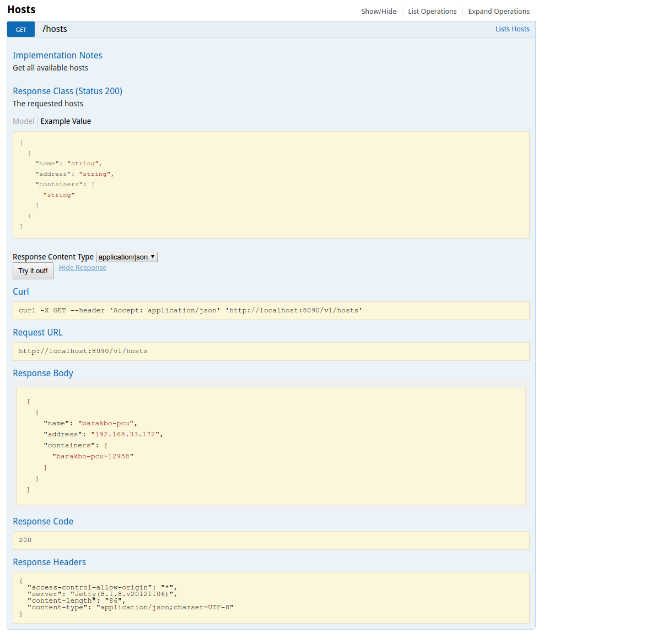Viewport: 662px width, 644px height.
Task: Click the Response Headers heading
Action: pyautogui.click(x=49, y=562)
